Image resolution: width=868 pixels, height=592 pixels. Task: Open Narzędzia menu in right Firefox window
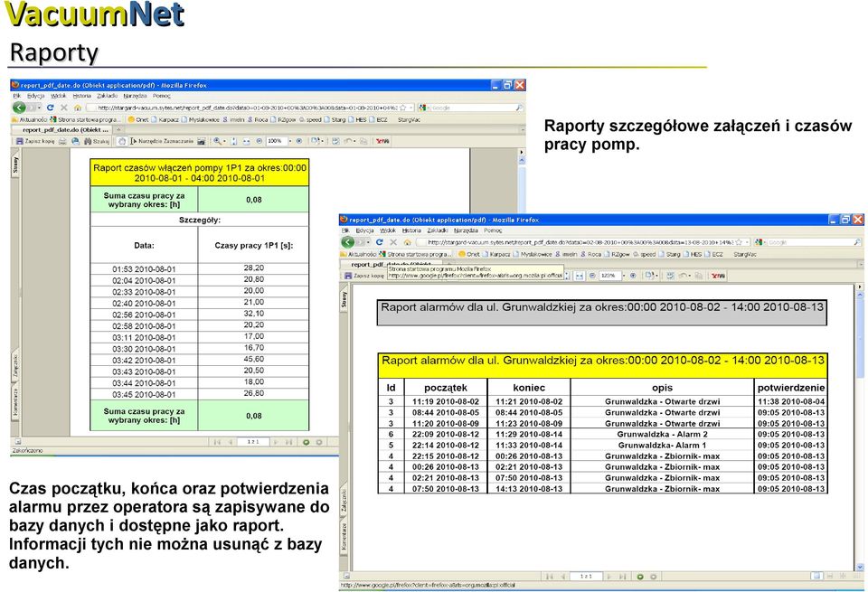466,230
